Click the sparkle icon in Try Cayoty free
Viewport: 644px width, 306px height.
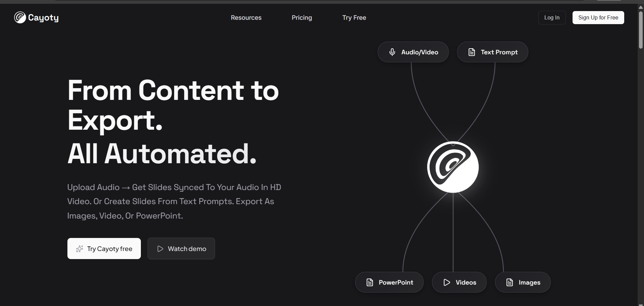79,249
